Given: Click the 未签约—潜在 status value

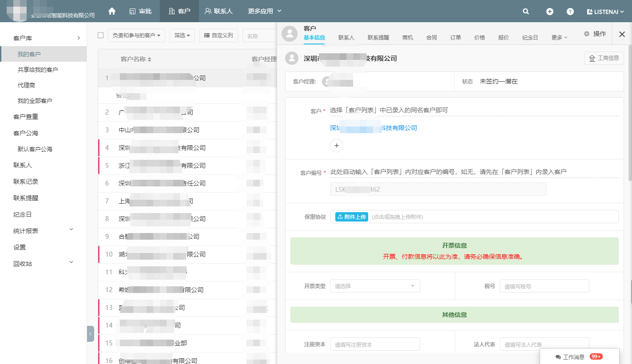Looking at the screenshot, I should [499, 82].
